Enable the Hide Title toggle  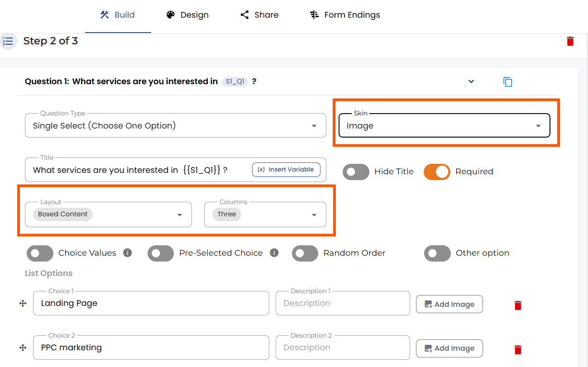click(x=356, y=172)
